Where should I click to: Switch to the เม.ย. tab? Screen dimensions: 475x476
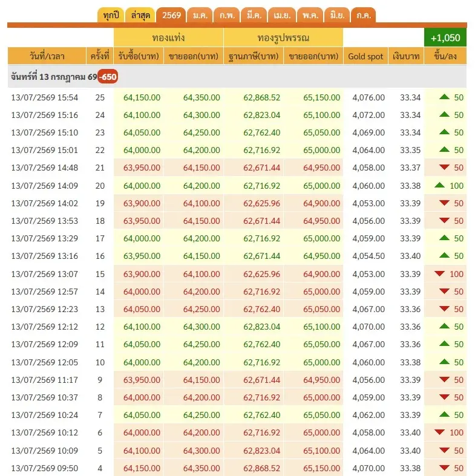click(x=282, y=15)
